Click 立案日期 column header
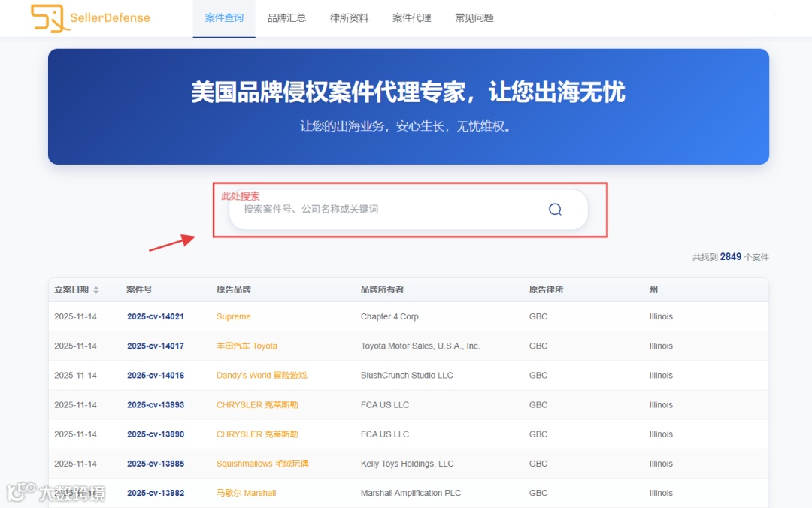 pyautogui.click(x=71, y=289)
